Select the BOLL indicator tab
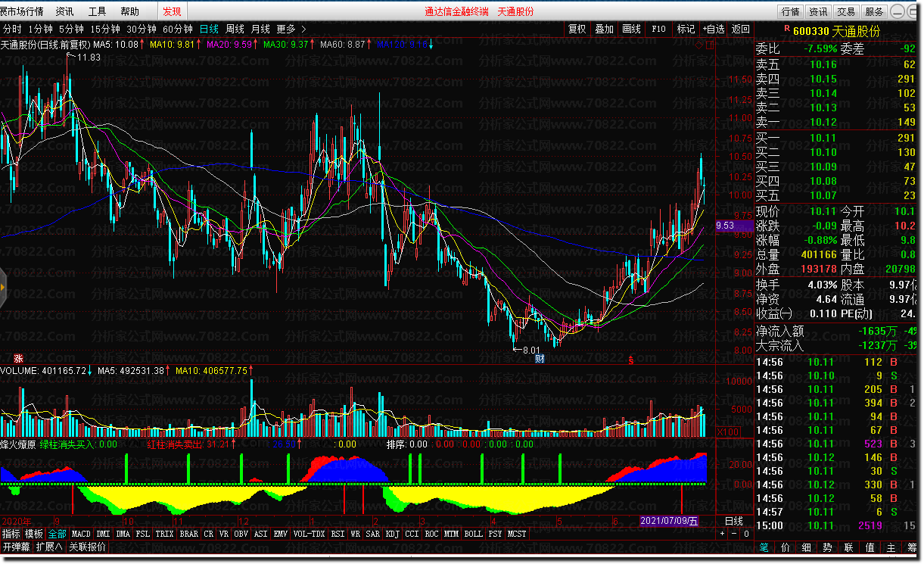Screen dimensions: 924x564 [x=473, y=534]
